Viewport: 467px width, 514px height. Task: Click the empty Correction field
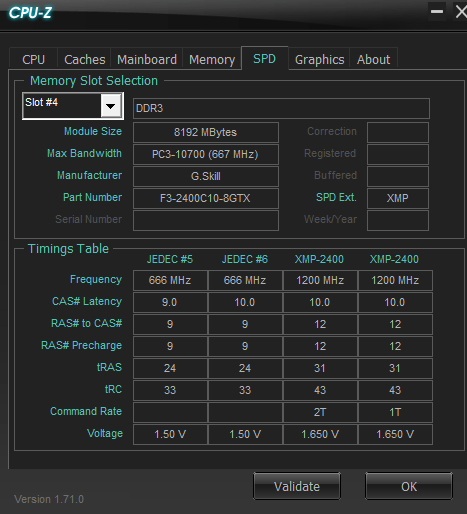point(398,132)
